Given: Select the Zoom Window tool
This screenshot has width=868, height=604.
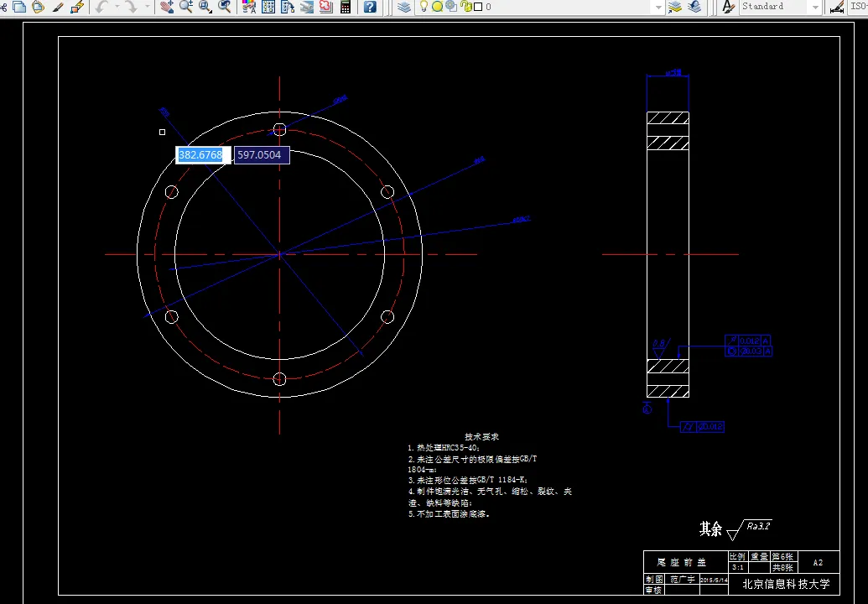Looking at the screenshot, I should click(205, 7).
